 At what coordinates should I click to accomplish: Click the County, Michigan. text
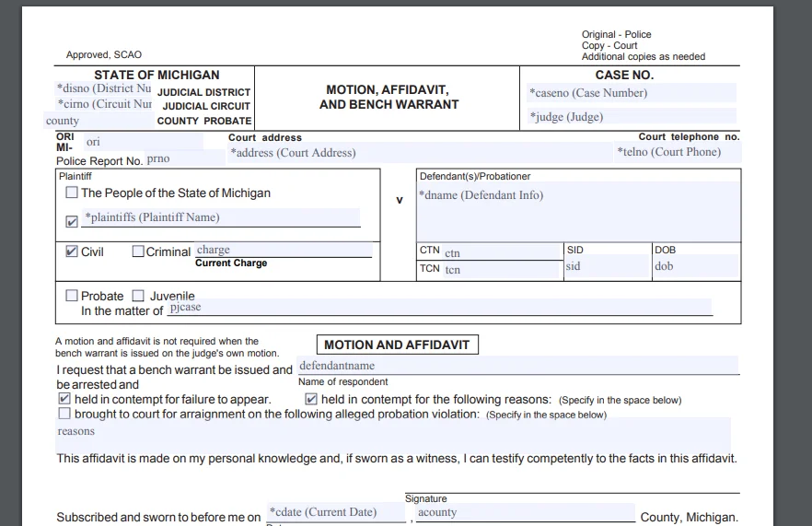(x=689, y=517)
